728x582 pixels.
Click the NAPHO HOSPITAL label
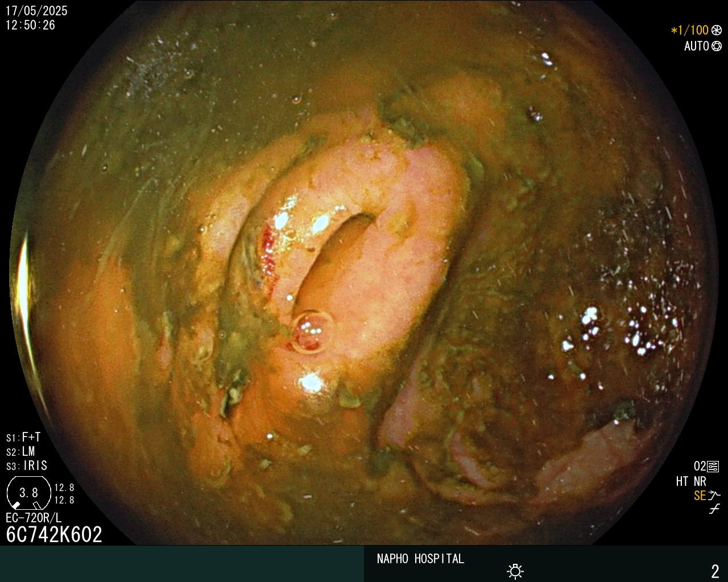point(420,559)
